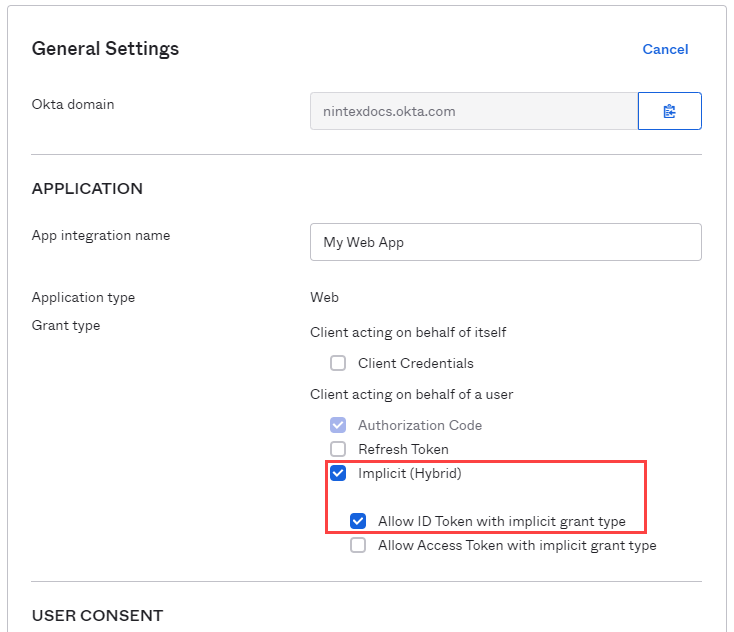Enable the Refresh Token checkbox
The image size is (734, 632).
338,449
